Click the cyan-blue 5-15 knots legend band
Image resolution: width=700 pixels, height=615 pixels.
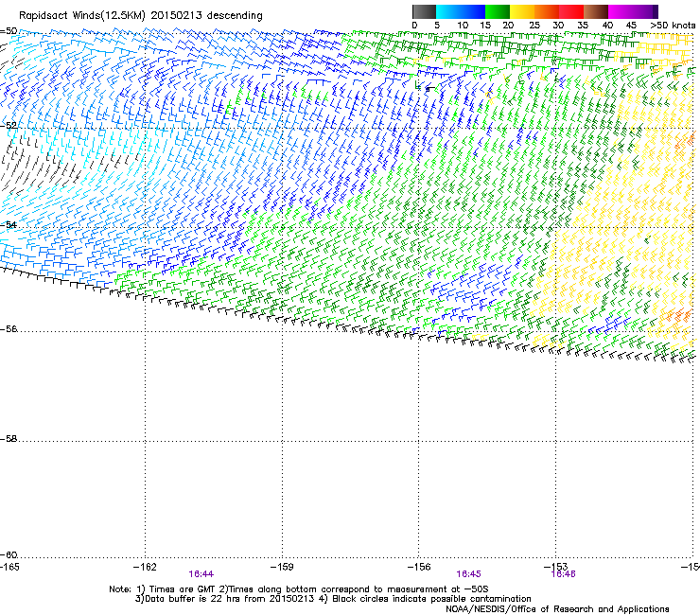pyautogui.click(x=461, y=11)
